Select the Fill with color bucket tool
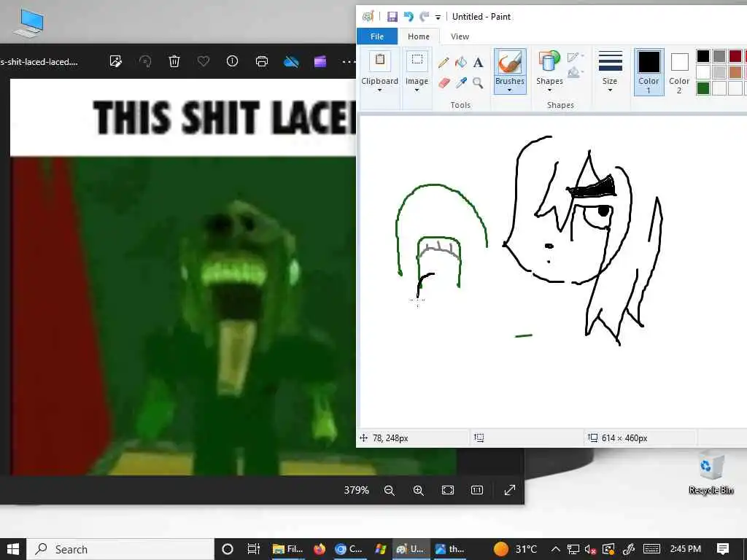This screenshot has width=747, height=560. [461, 63]
